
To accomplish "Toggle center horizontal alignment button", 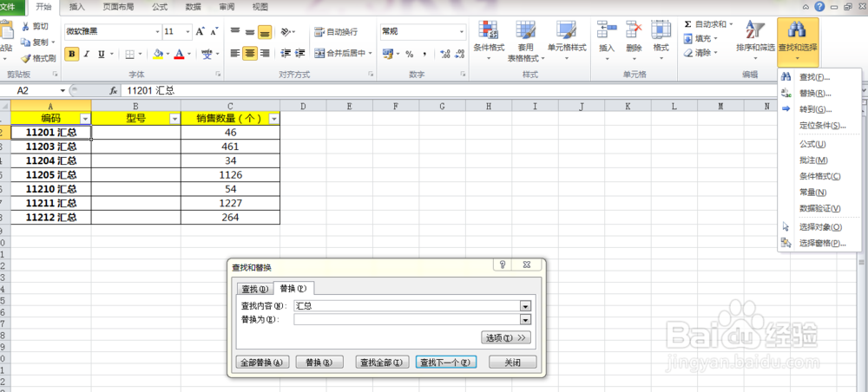I will [250, 54].
